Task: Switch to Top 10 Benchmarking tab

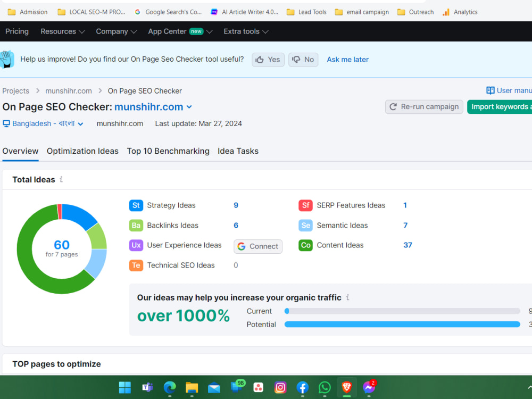Action: click(x=168, y=151)
